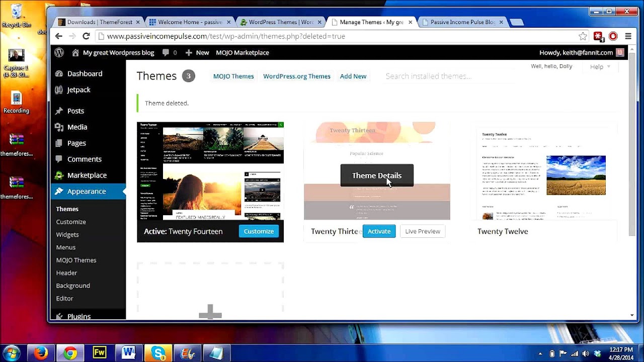Open the Recycle Bin desktop icon
The width and height of the screenshot is (644, 362).
point(16,15)
